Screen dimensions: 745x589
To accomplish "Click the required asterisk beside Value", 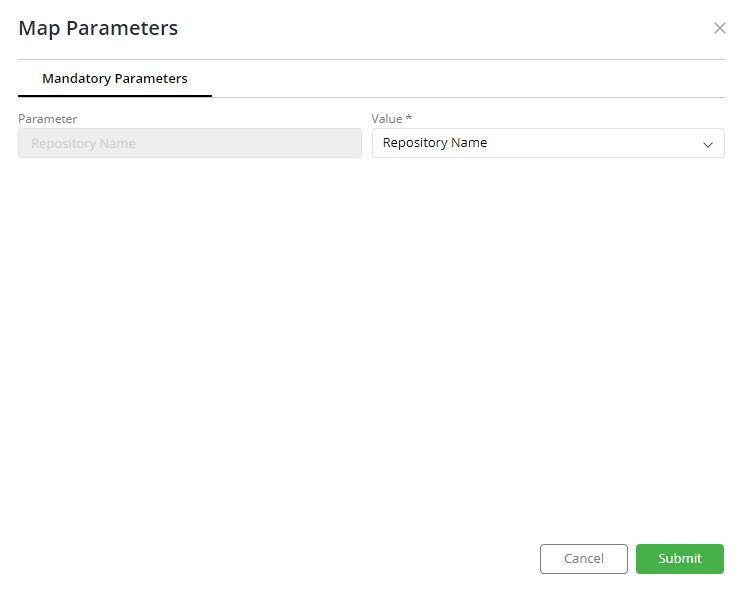I will [409, 117].
